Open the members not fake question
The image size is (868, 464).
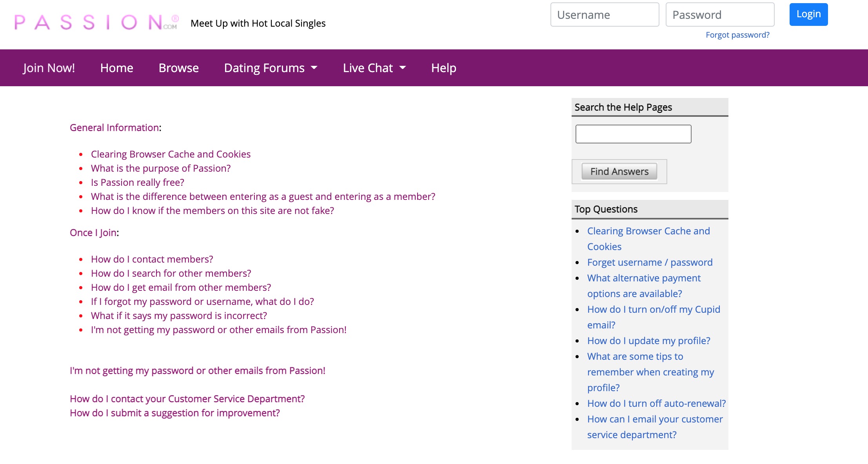(212, 210)
